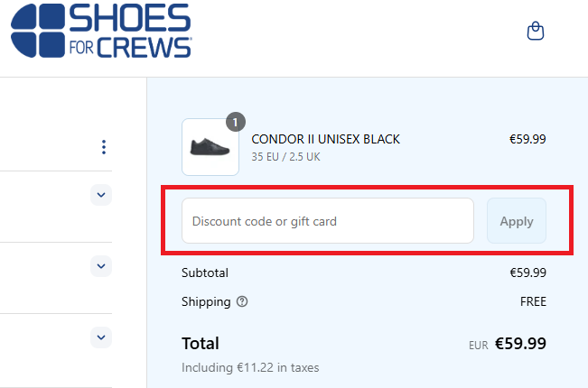Click the 35 EU / 2.5 UK size text
Screen dimensions: 588x388
click(285, 156)
